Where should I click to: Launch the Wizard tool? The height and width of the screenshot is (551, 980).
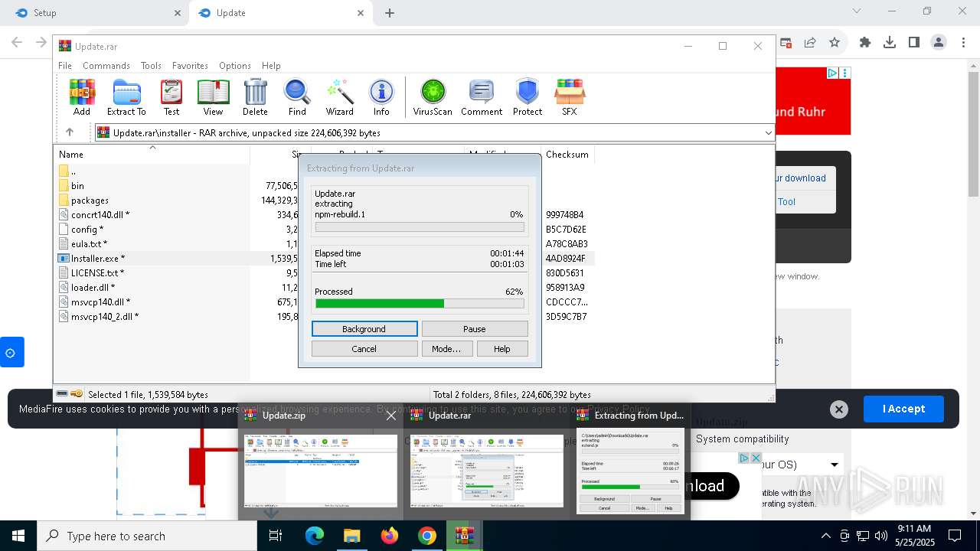coord(339,97)
